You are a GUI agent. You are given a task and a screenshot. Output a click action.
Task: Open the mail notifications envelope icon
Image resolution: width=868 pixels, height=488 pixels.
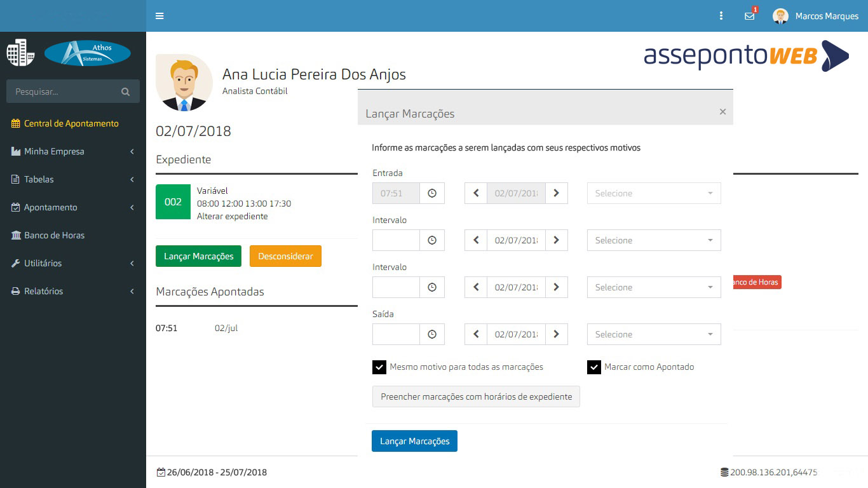click(750, 15)
